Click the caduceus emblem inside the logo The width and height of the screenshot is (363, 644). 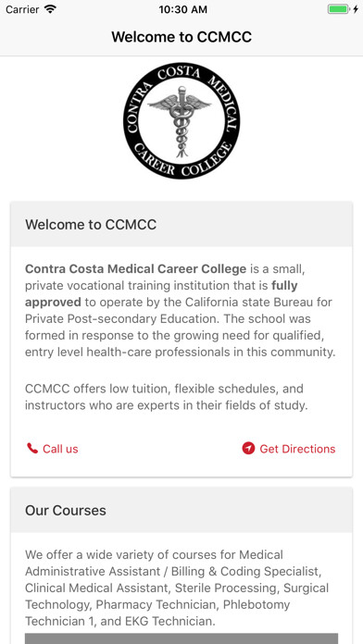180,120
